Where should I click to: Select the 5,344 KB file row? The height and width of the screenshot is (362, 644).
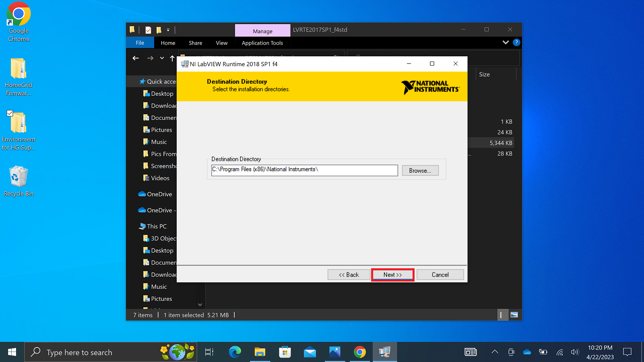coord(491,143)
